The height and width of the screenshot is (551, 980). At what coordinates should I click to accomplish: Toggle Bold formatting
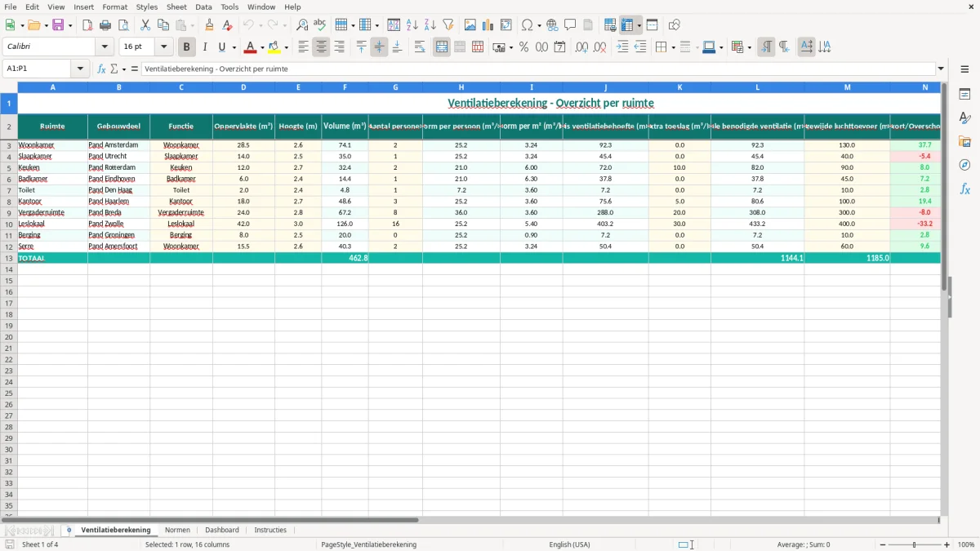[187, 47]
